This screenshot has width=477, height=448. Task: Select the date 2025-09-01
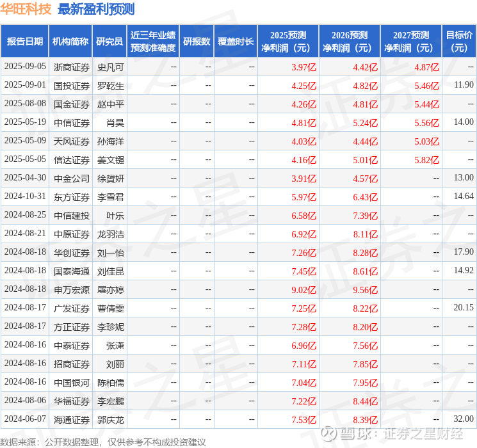25,85
